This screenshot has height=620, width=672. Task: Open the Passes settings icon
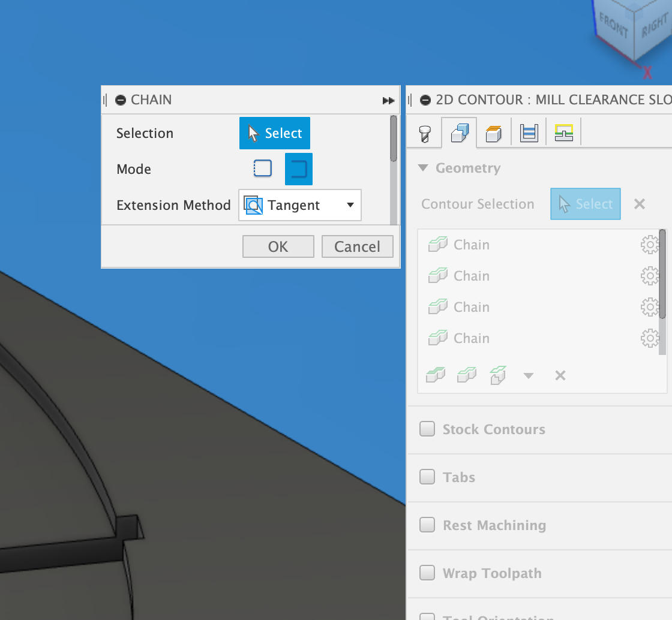[529, 133]
